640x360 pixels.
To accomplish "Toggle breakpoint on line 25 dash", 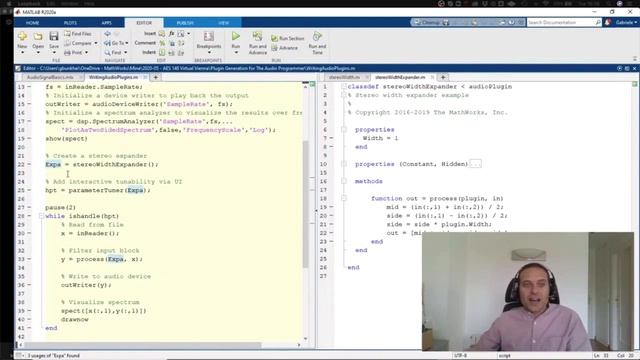I will [x=29, y=190].
